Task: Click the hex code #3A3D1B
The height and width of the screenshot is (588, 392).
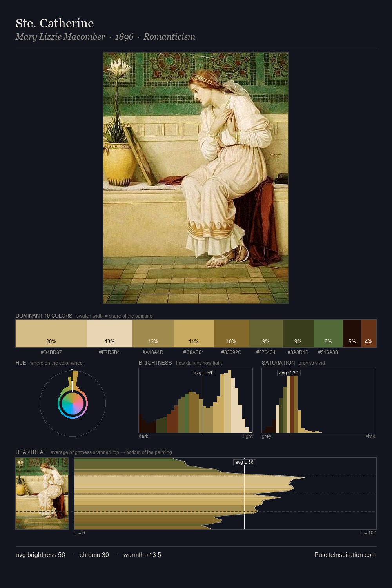Action: [x=298, y=352]
